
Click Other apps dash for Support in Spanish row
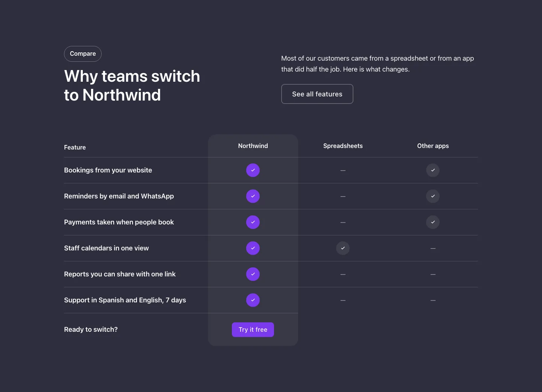click(433, 300)
